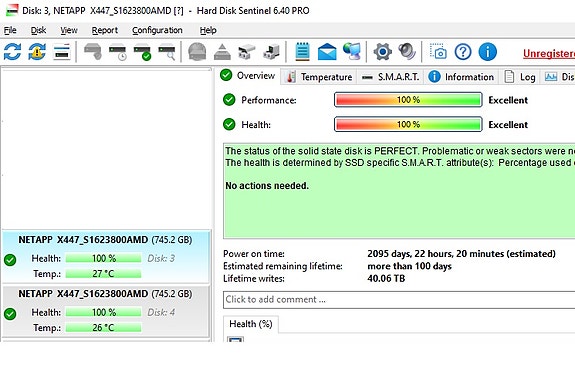This screenshot has height=392, width=575.
Task: Click the Unregistered version link
Action: [x=549, y=54]
